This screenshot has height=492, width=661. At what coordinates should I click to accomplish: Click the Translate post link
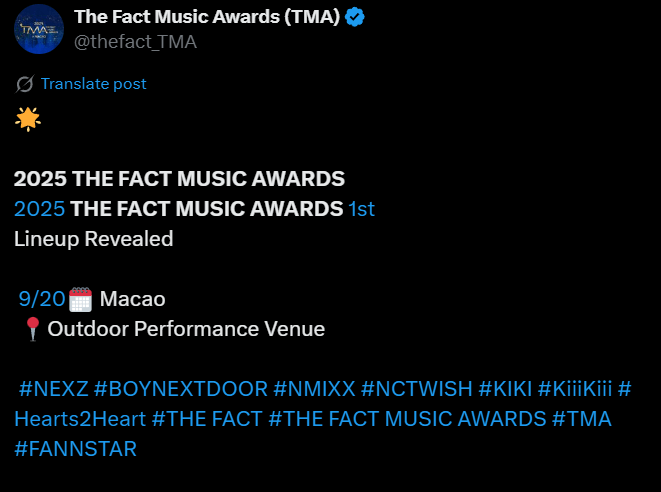click(x=94, y=84)
